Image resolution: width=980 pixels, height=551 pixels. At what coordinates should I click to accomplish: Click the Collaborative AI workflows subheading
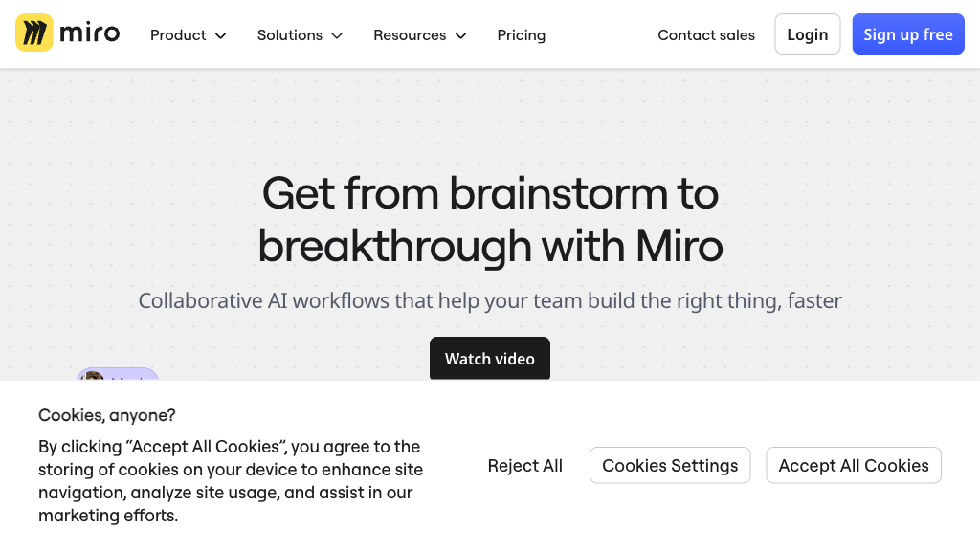[490, 300]
